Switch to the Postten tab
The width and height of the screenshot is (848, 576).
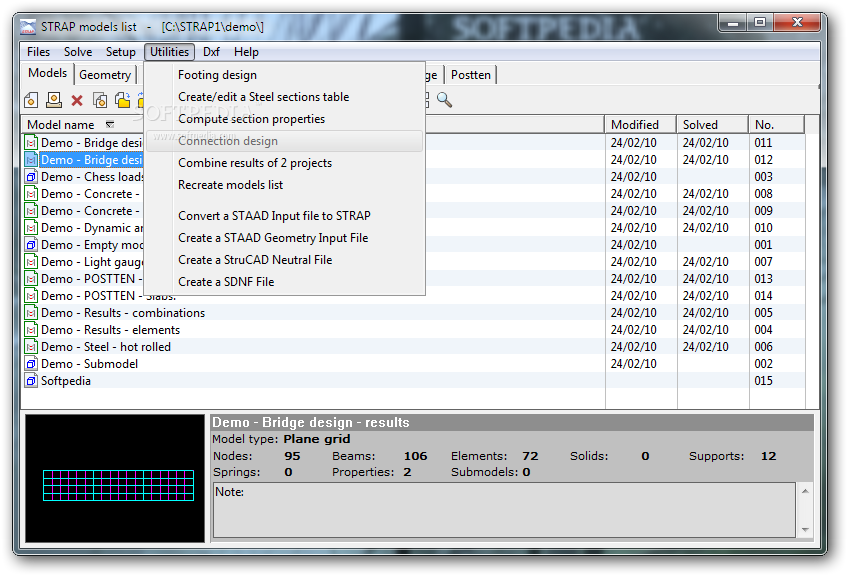pyautogui.click(x=471, y=75)
